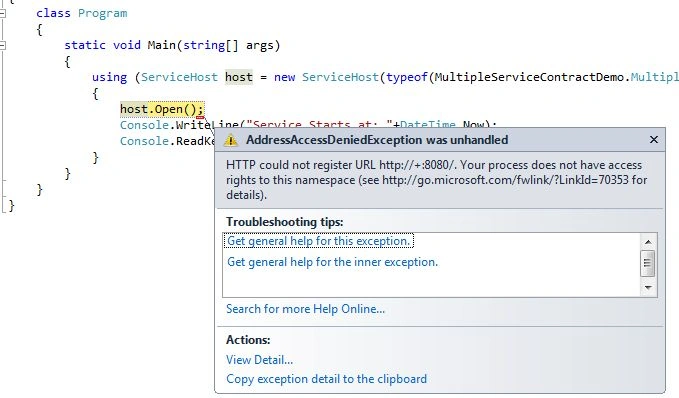Open 'Get general help for this exception' link
The width and height of the screenshot is (679, 398).
click(319, 241)
